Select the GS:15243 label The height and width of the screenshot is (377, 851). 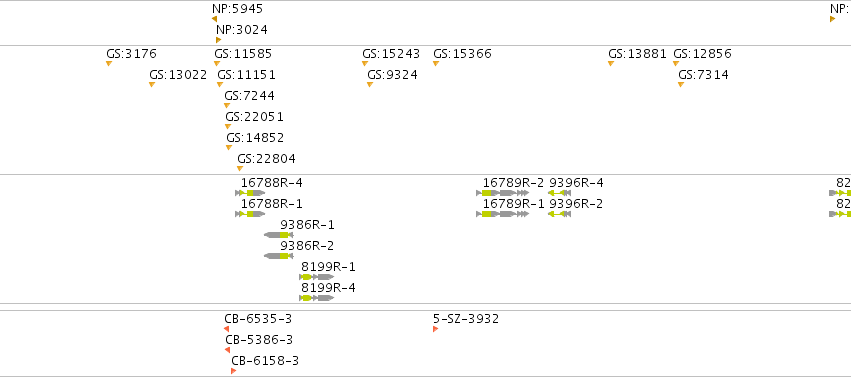pos(391,54)
